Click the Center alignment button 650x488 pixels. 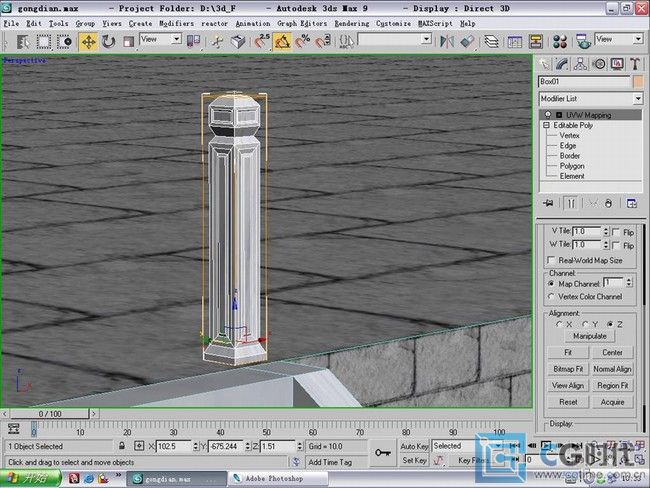pos(612,352)
